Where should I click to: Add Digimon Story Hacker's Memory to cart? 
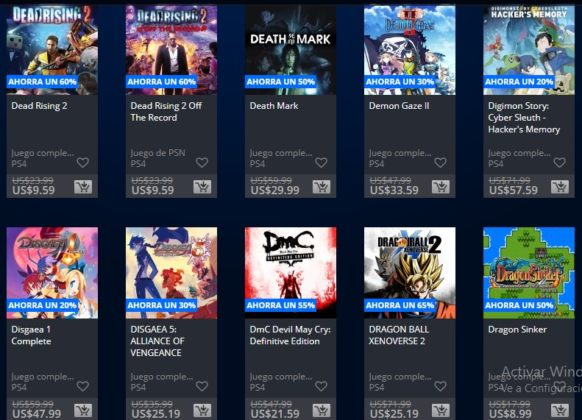click(x=560, y=187)
